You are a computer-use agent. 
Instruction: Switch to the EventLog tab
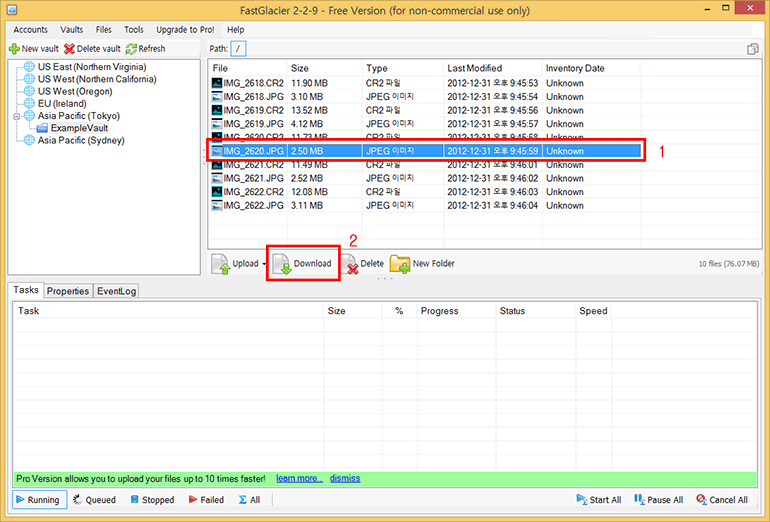point(116,291)
